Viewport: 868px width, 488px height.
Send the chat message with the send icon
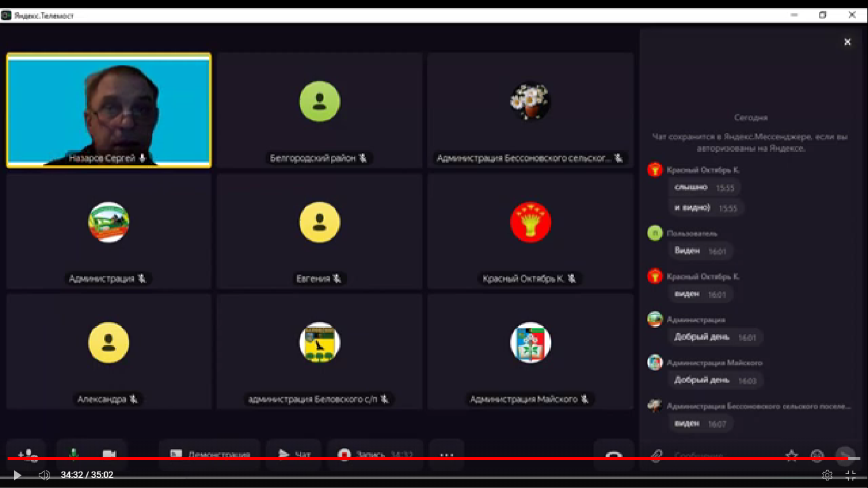(x=844, y=454)
